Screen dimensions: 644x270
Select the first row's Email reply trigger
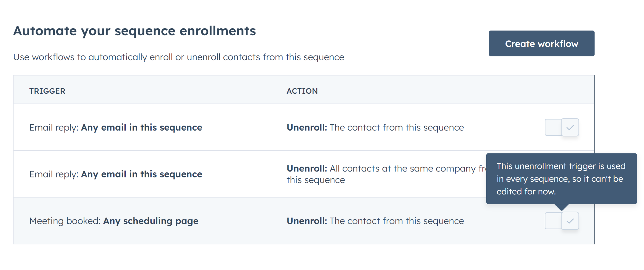(116, 127)
